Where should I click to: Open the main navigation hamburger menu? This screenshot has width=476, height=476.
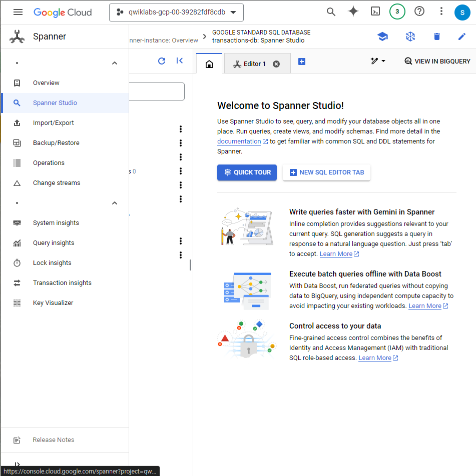pyautogui.click(x=18, y=12)
